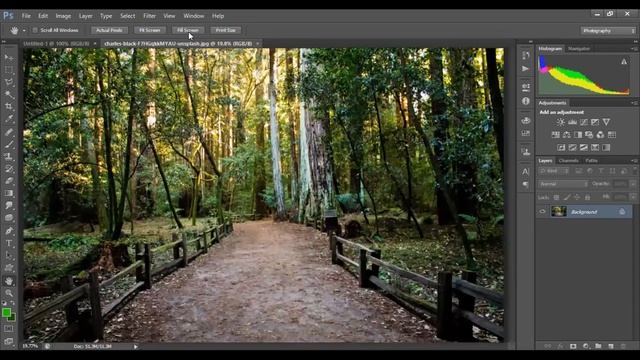Select the Brush tool
This screenshot has height=360, width=640.
point(9,144)
